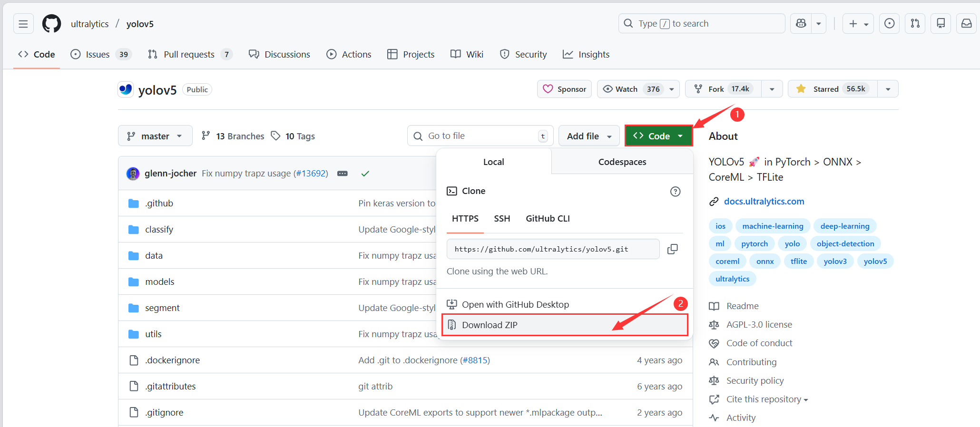Image resolution: width=980 pixels, height=427 pixels.
Task: Click Download ZIP option
Action: pyautogui.click(x=565, y=325)
